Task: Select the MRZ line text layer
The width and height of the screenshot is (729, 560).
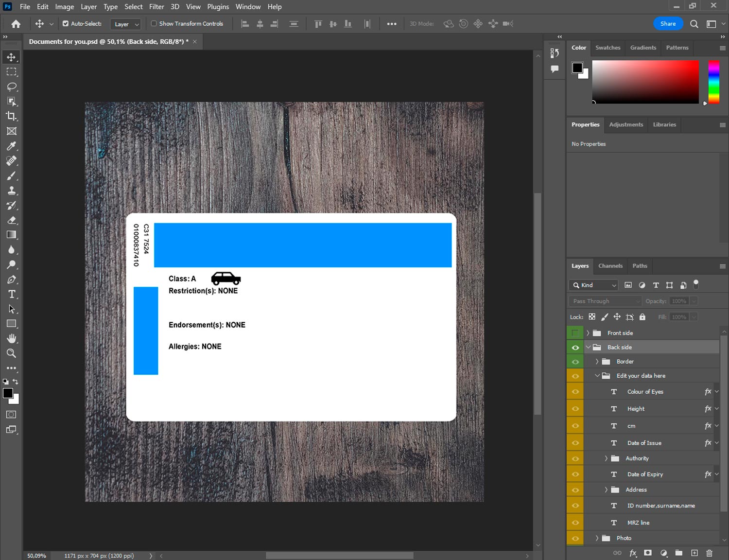Action: tap(638, 523)
